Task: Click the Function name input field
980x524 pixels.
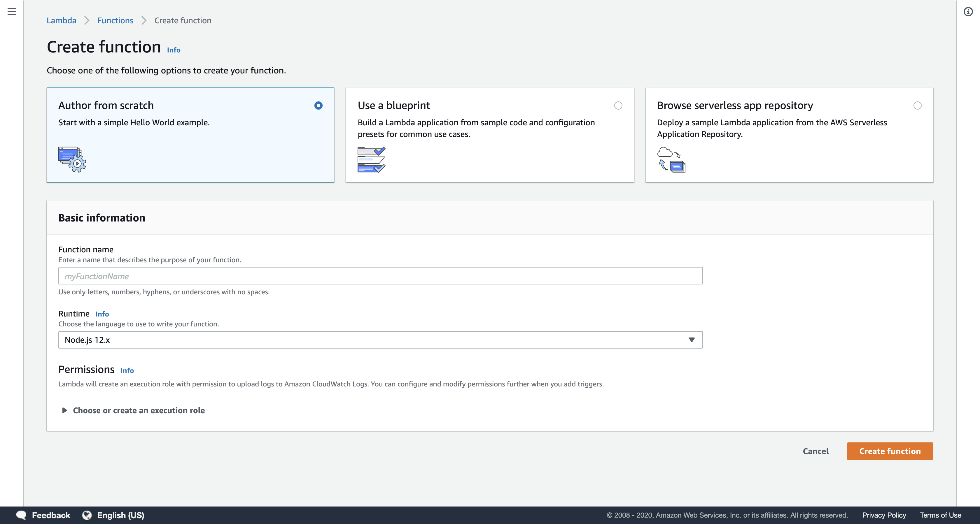Action: click(x=380, y=276)
